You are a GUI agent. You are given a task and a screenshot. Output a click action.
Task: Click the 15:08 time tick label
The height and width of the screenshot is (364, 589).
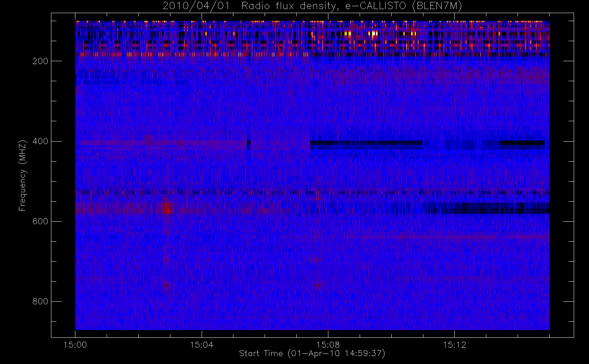tap(328, 345)
